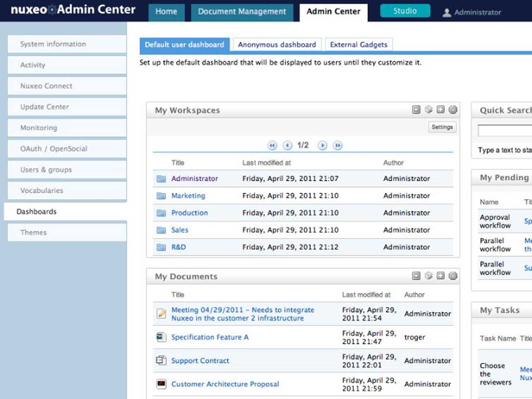Open the My Workspaces gadget gear settings
The width and height of the screenshot is (532, 399).
point(429,110)
